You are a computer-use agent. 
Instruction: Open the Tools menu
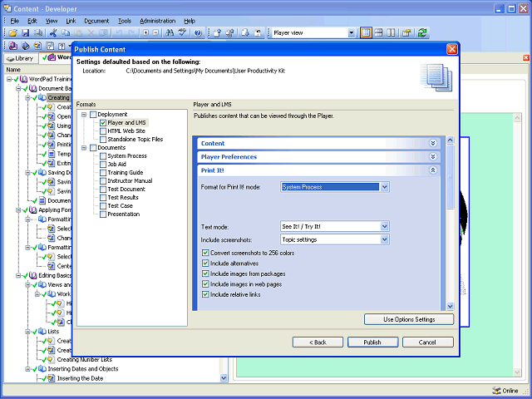click(125, 21)
